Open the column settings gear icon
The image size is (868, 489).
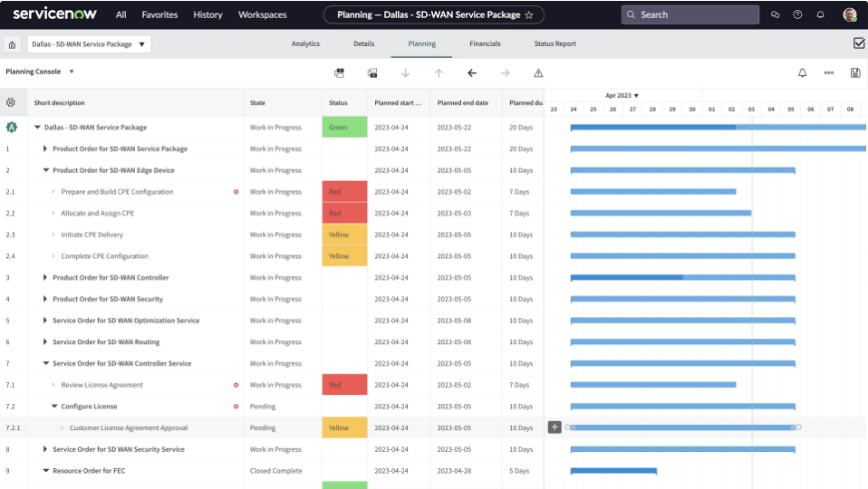(x=11, y=102)
